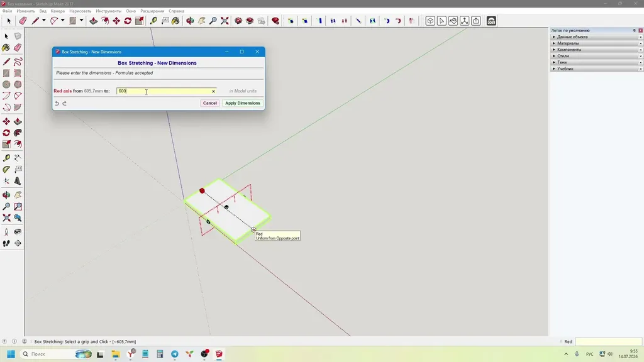Click the taskbar Поиск search box
The width and height of the screenshot is (644, 362).
[x=56, y=354]
